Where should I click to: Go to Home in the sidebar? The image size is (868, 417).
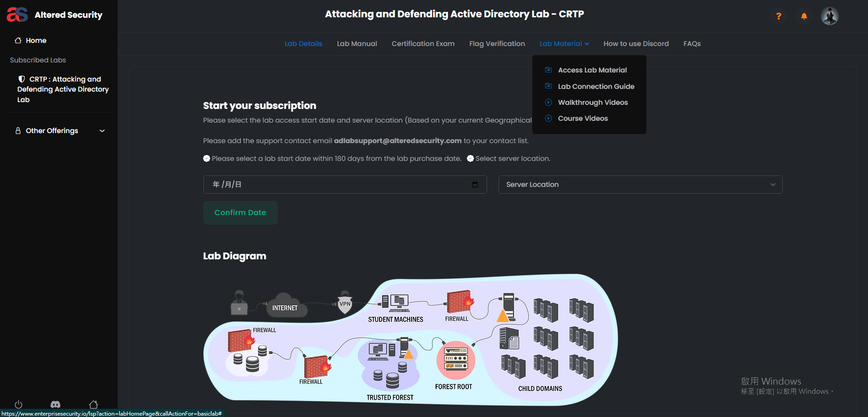tap(36, 41)
